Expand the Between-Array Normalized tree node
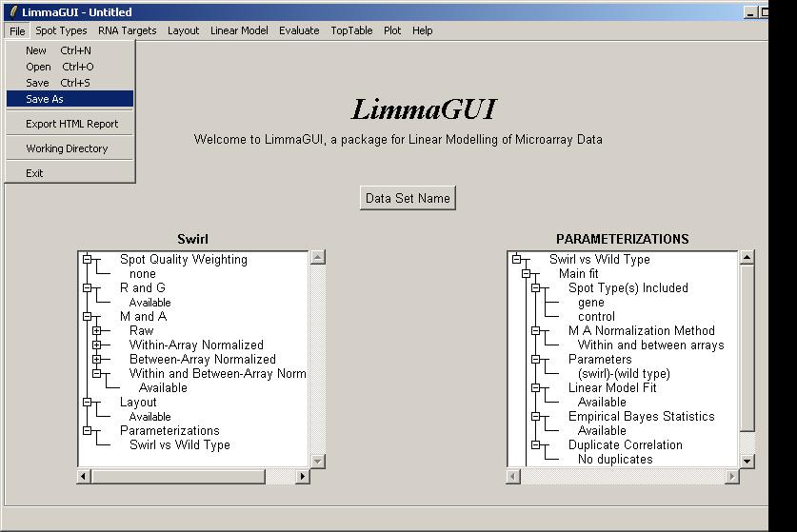The height and width of the screenshot is (532, 797). 96,359
